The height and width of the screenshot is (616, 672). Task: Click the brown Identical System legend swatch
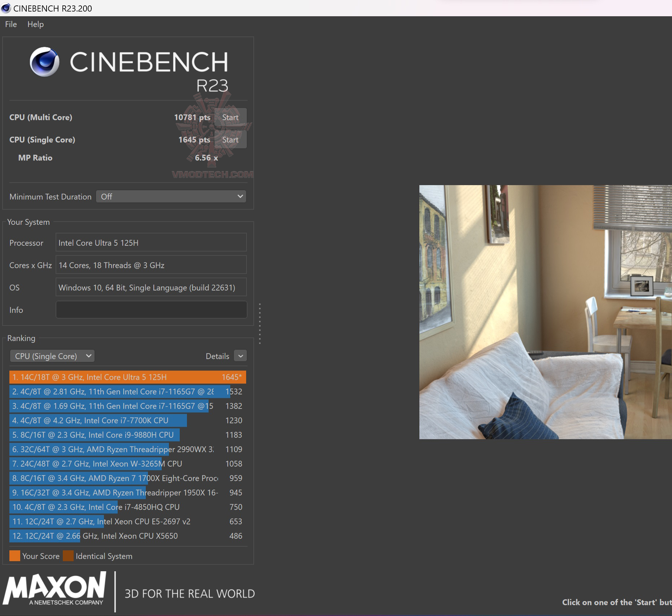[x=68, y=556]
